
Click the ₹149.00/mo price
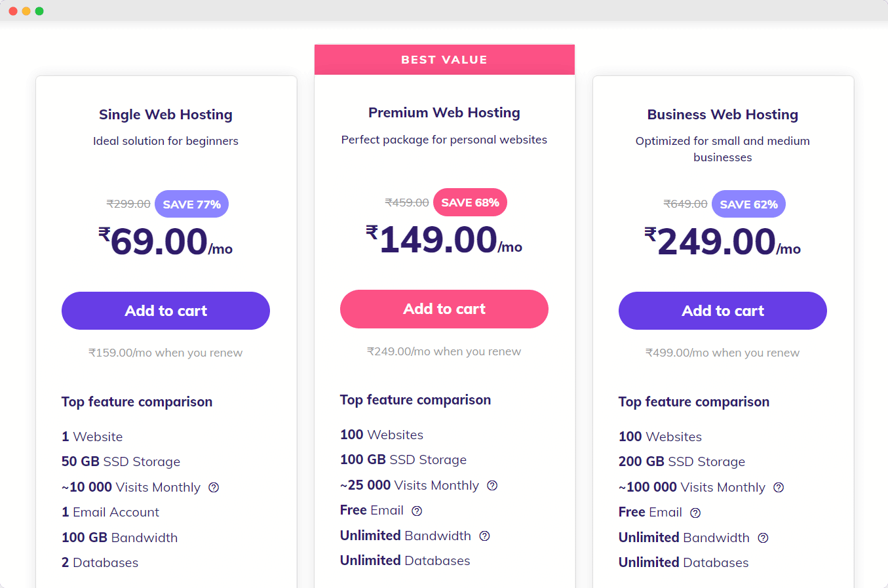444,239
